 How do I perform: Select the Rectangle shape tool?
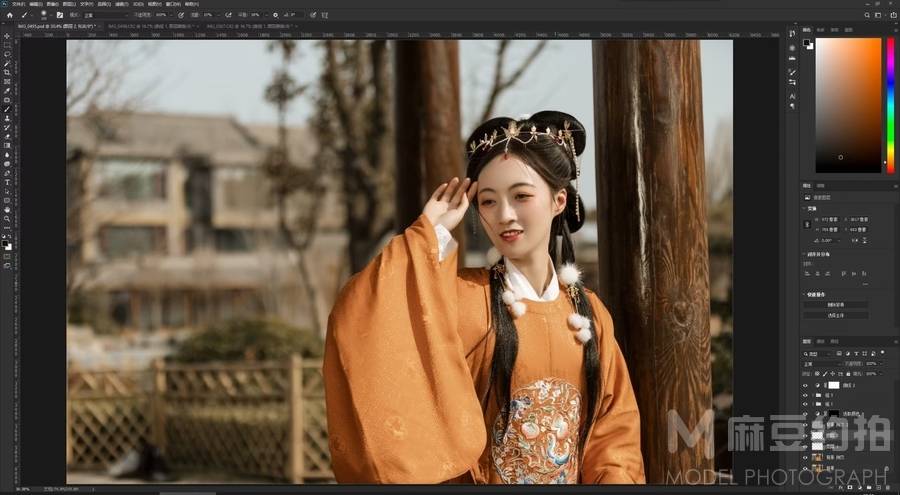point(7,200)
